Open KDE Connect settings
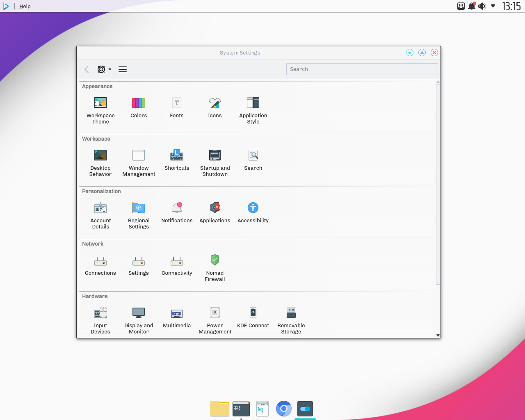Screen dimensions: 525x420 pyautogui.click(x=253, y=317)
